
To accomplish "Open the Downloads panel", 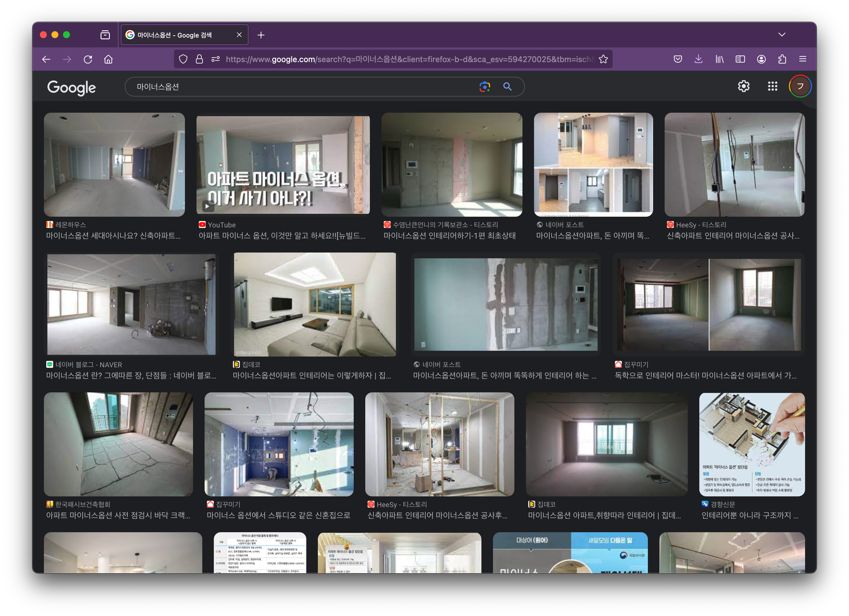I will (x=698, y=59).
